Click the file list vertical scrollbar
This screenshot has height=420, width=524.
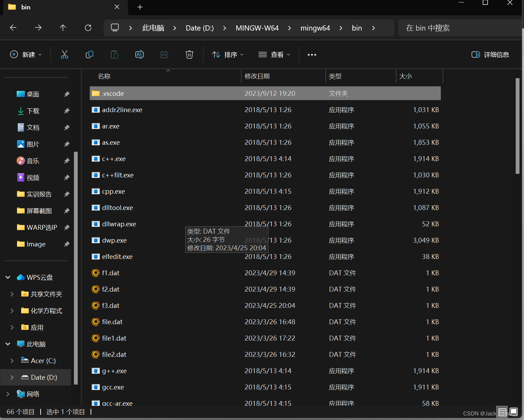coord(517,126)
